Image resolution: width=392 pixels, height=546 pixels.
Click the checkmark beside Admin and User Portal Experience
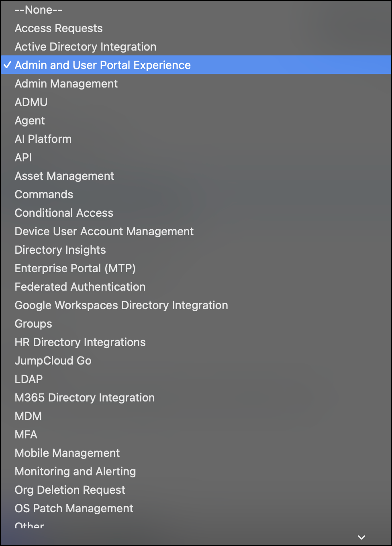pyautogui.click(x=7, y=65)
